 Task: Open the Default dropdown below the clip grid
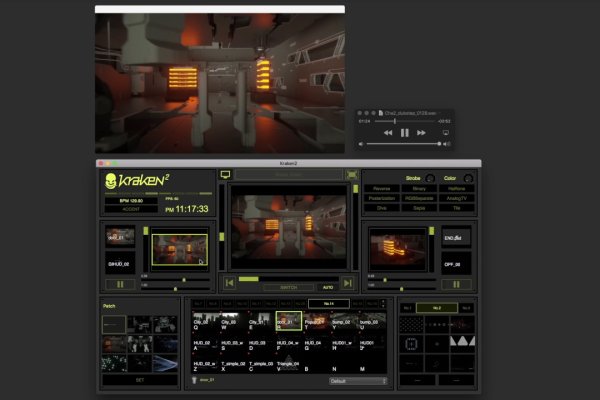357,380
